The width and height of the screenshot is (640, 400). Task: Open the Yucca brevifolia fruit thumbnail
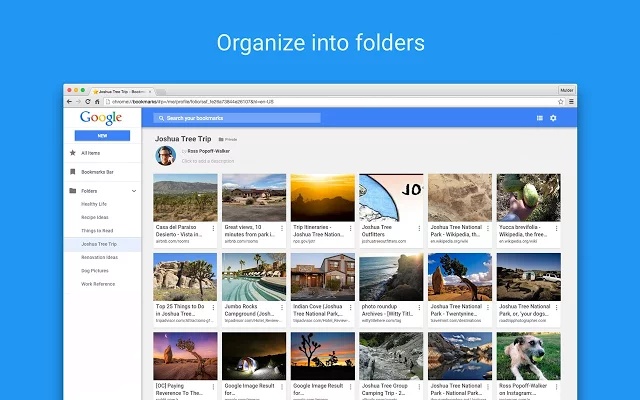(529, 198)
